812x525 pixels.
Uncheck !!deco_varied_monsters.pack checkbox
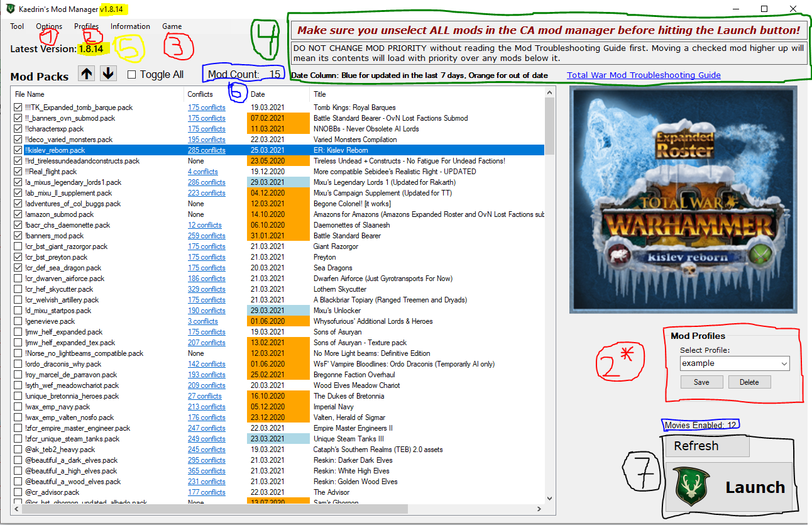[18, 140]
